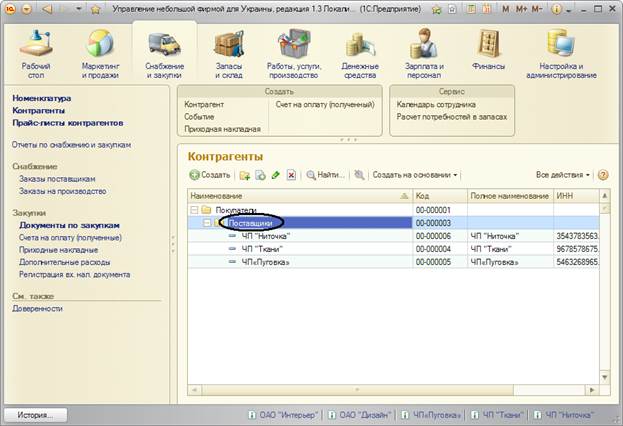Go back with the left arrow
Image resolution: width=623 pixels, height=426 pixels.
[47, 9]
